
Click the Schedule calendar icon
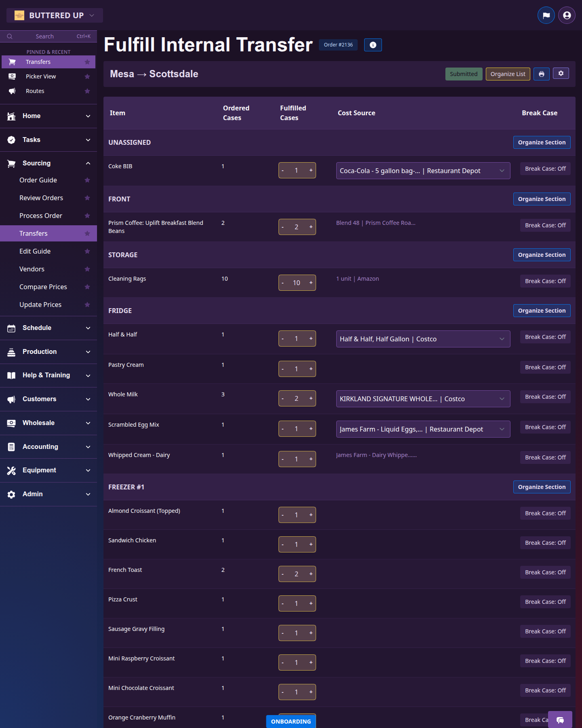pyautogui.click(x=11, y=328)
